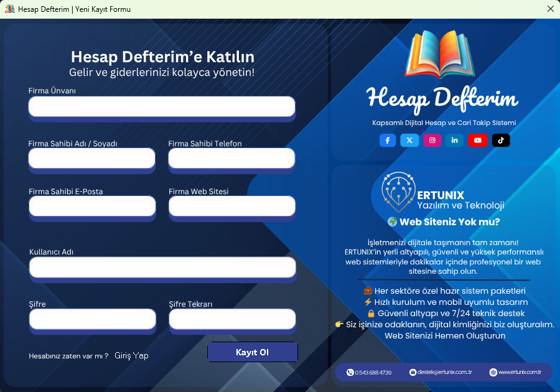Click the phone number 0543 688 4739
This screenshot has width=560, height=392.
(x=369, y=372)
